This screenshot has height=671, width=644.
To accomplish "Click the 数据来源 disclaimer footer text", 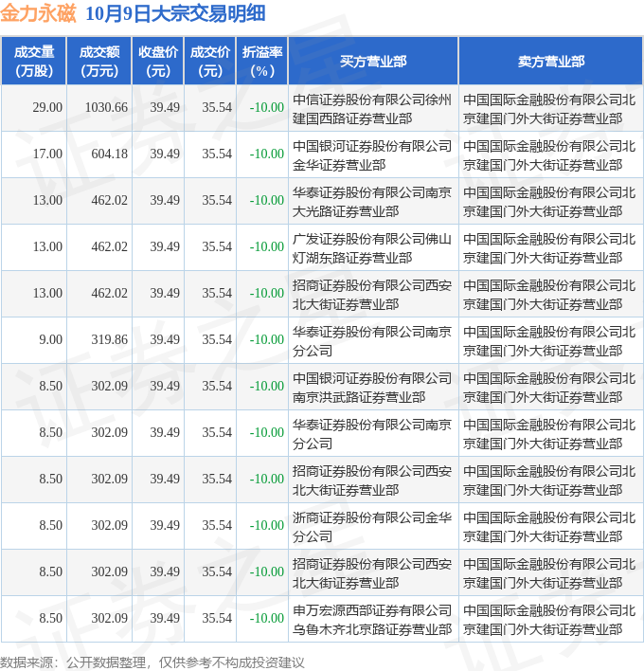I will [152, 662].
